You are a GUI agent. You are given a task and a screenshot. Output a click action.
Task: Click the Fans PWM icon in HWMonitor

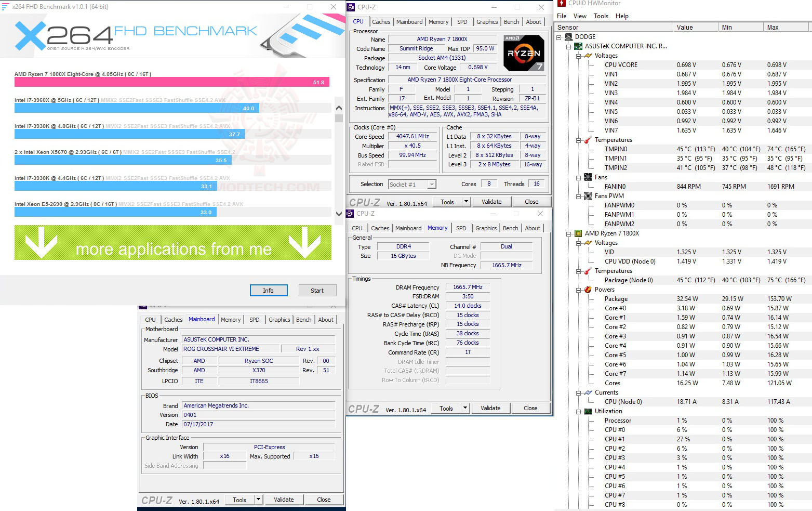click(588, 195)
